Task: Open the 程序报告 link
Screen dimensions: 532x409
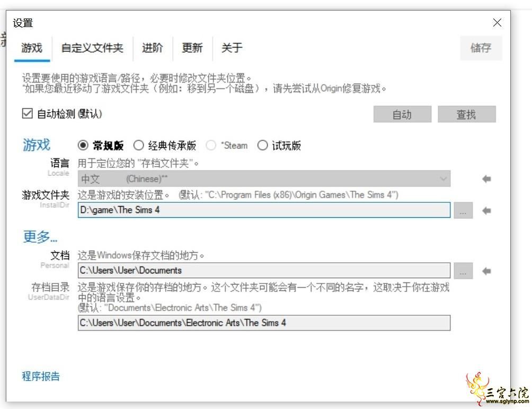Action: pyautogui.click(x=41, y=376)
